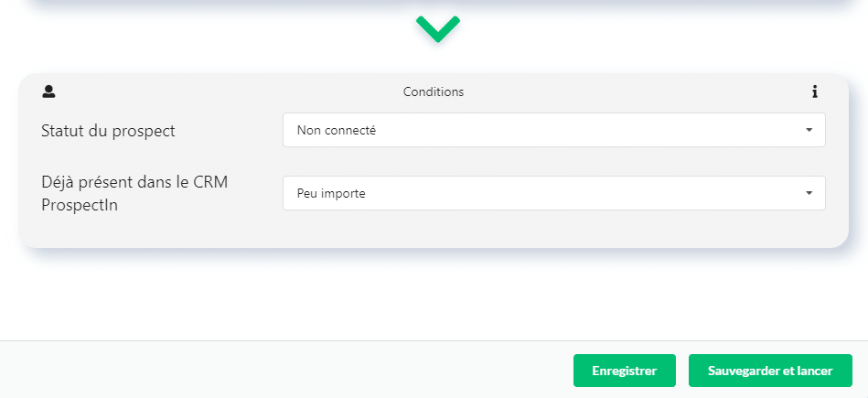The image size is (868, 398).
Task: Click the Statut du prospect label
Action: (108, 131)
